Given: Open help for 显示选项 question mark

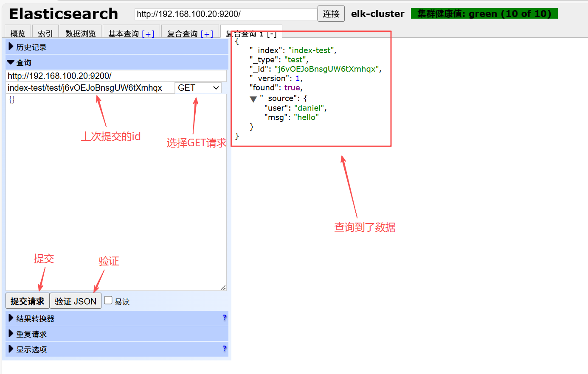Looking at the screenshot, I should (224, 349).
